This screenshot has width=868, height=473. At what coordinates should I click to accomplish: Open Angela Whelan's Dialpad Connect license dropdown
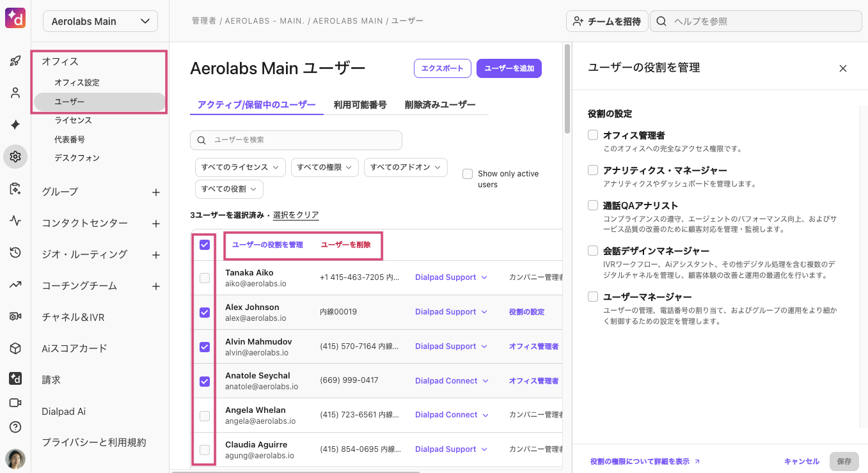pos(452,415)
